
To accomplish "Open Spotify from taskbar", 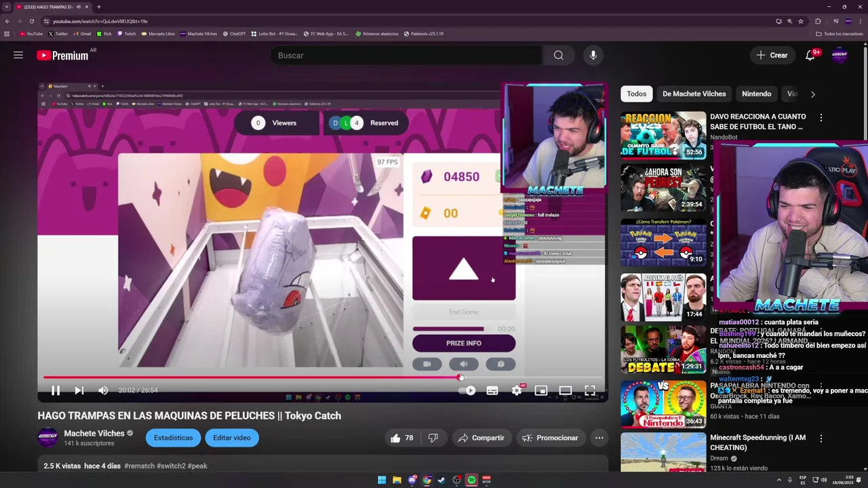I will coord(471,480).
